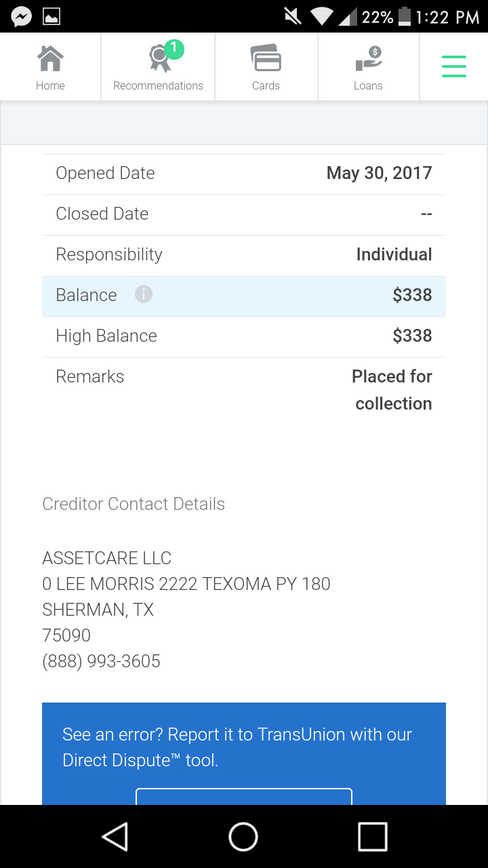488x868 pixels.
Task: Tap the recent apps square
Action: [372, 836]
